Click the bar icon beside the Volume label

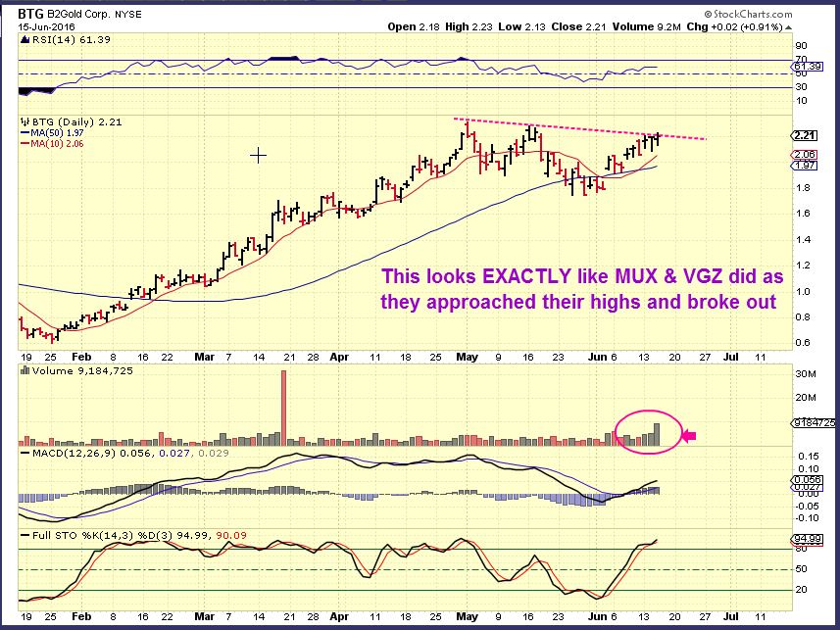pos(25,370)
